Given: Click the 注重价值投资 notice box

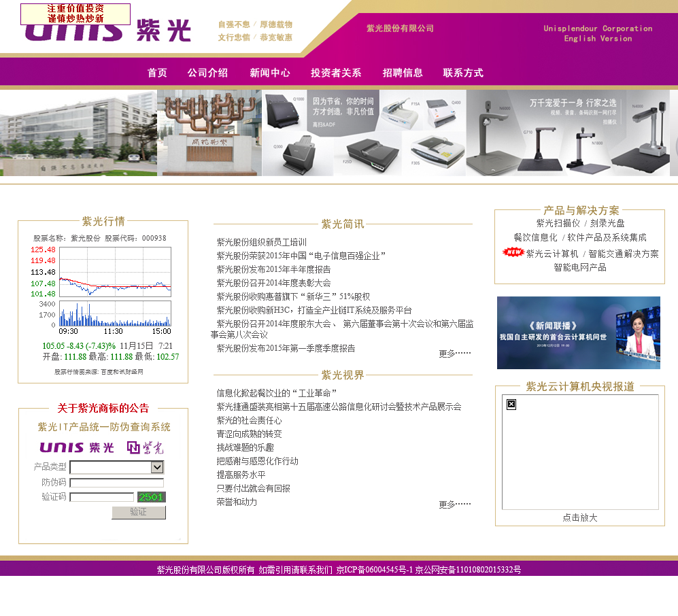Looking at the screenshot, I should [75, 14].
